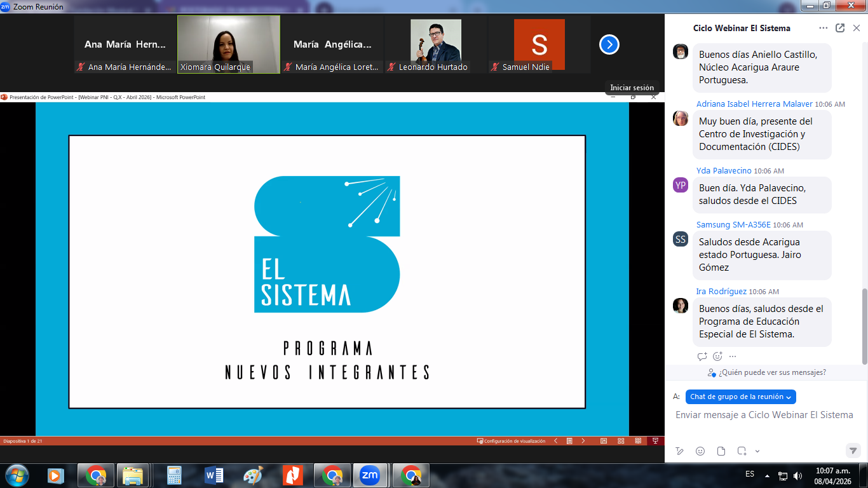Go to previous slide in PowerPoint status bar
868x488 pixels.
(556, 441)
